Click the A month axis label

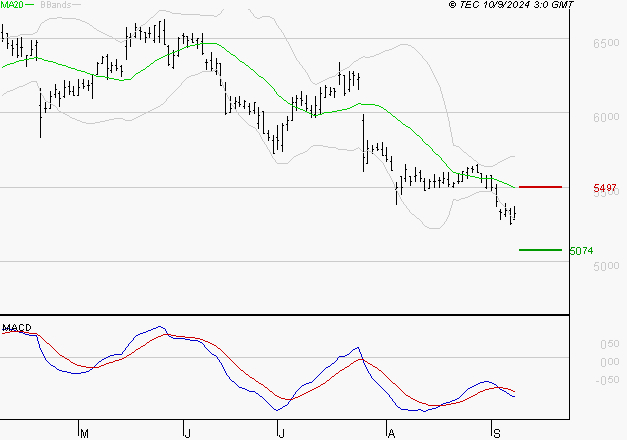[391, 434]
